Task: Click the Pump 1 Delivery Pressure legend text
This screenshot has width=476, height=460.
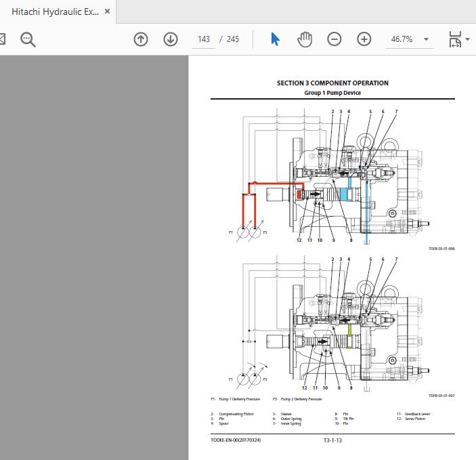Action: coord(240,399)
